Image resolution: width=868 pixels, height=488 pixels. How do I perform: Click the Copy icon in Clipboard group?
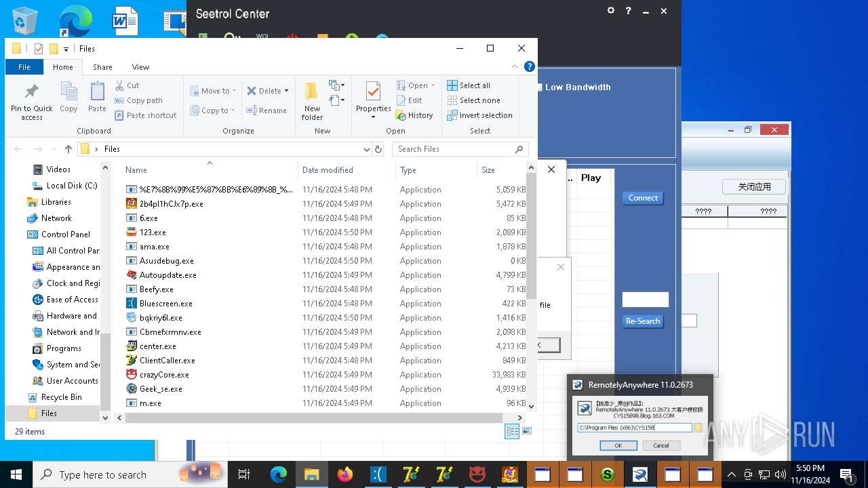click(x=68, y=91)
